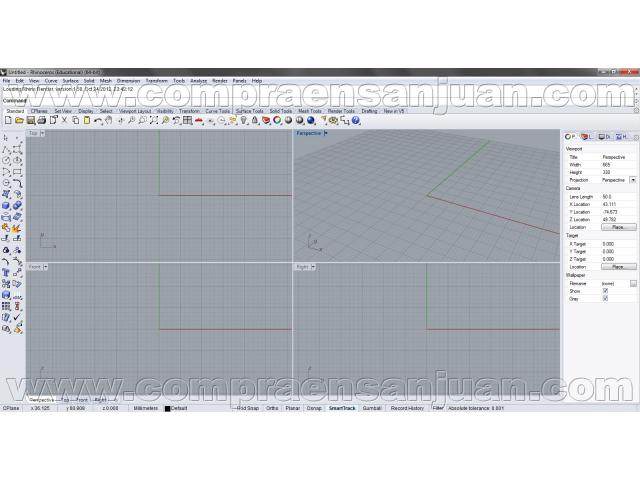Image resolution: width=640 pixels, height=480 pixels.
Task: Click the Perspective tab at viewport bottom
Action: tap(42, 400)
